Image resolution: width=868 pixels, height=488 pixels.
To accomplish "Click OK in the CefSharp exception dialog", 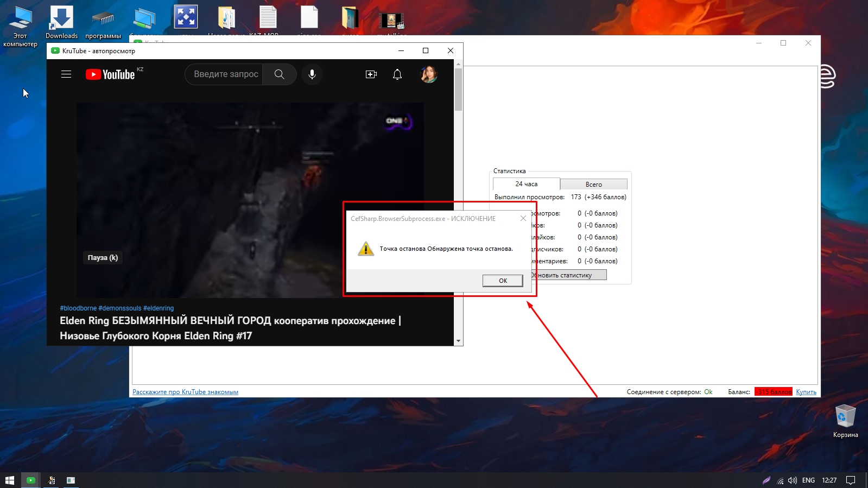I will (503, 281).
